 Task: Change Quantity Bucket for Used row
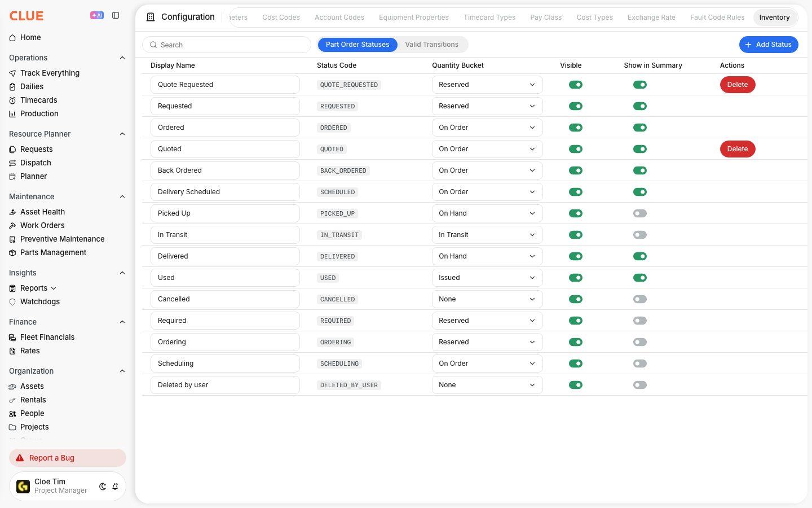(x=487, y=278)
